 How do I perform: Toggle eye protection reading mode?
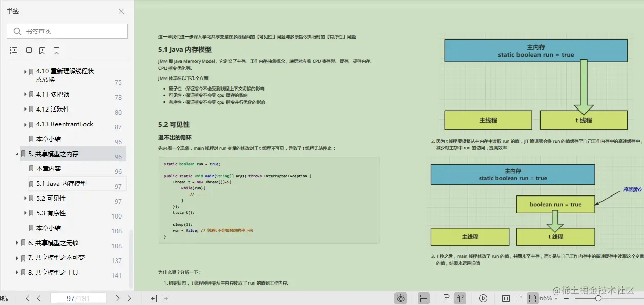[400, 298]
